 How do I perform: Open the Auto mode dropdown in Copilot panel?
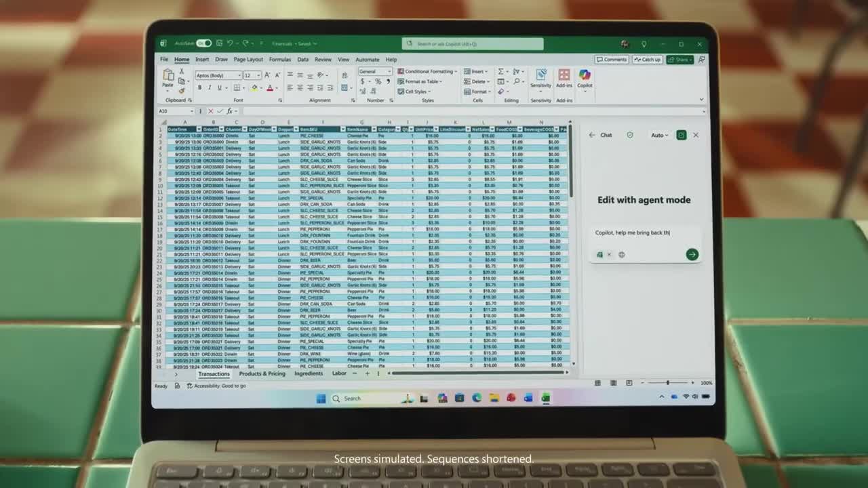click(659, 135)
